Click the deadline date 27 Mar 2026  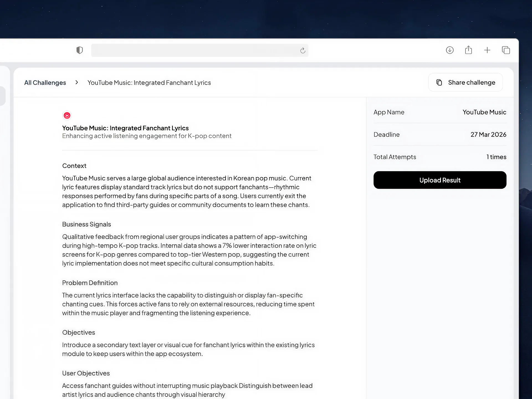488,135
